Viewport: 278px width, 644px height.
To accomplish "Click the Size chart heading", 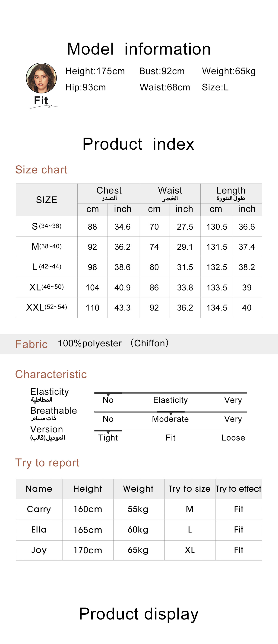I will [41, 170].
